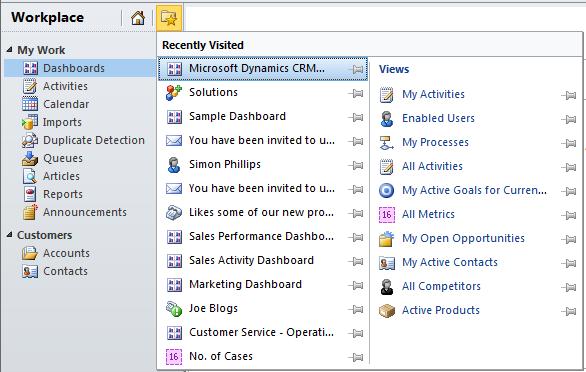
Task: Click the Simon Phillips user icon
Action: [x=174, y=165]
